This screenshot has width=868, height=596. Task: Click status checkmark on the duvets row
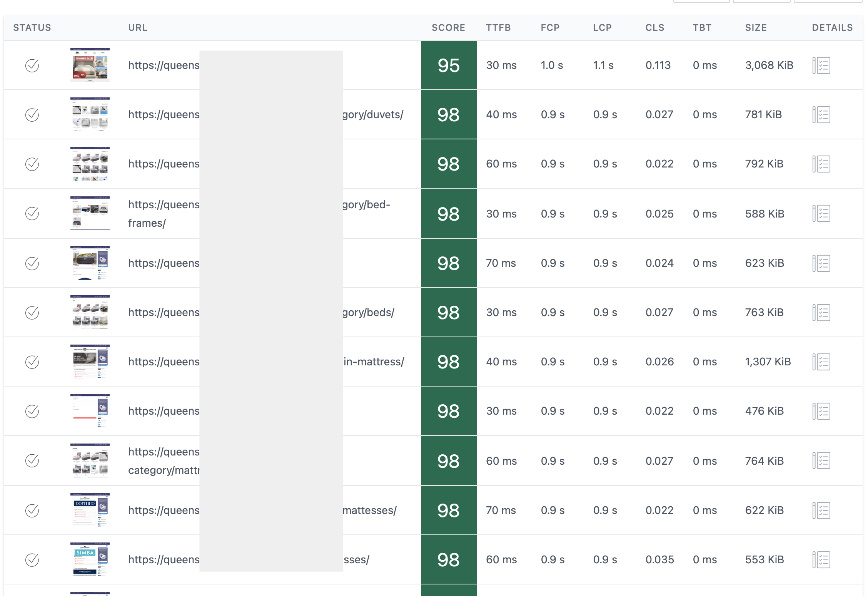[x=32, y=115]
